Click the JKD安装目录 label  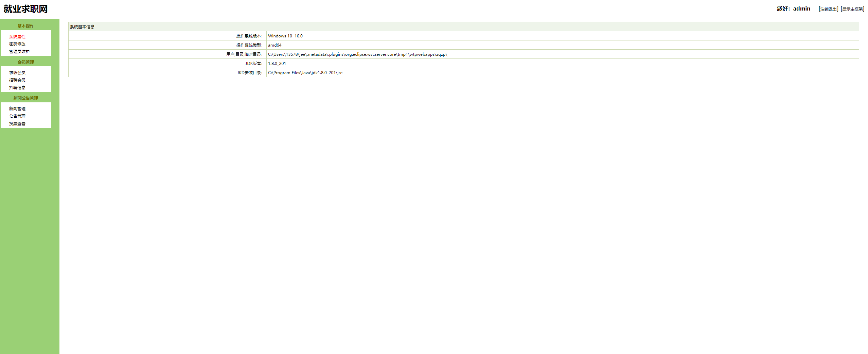pos(250,73)
